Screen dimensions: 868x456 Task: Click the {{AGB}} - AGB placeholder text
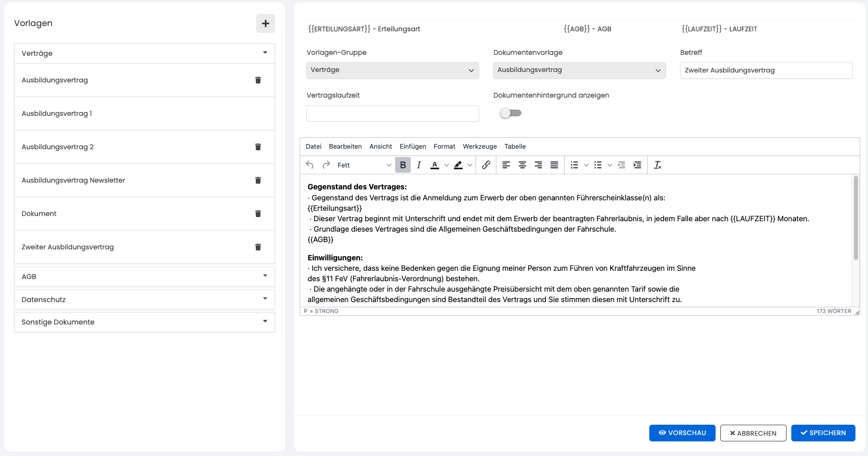[588, 29]
